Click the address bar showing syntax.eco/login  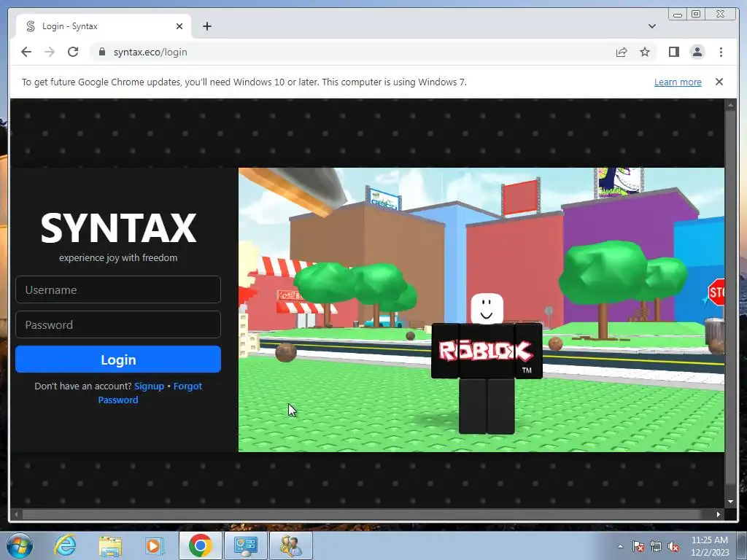point(352,52)
